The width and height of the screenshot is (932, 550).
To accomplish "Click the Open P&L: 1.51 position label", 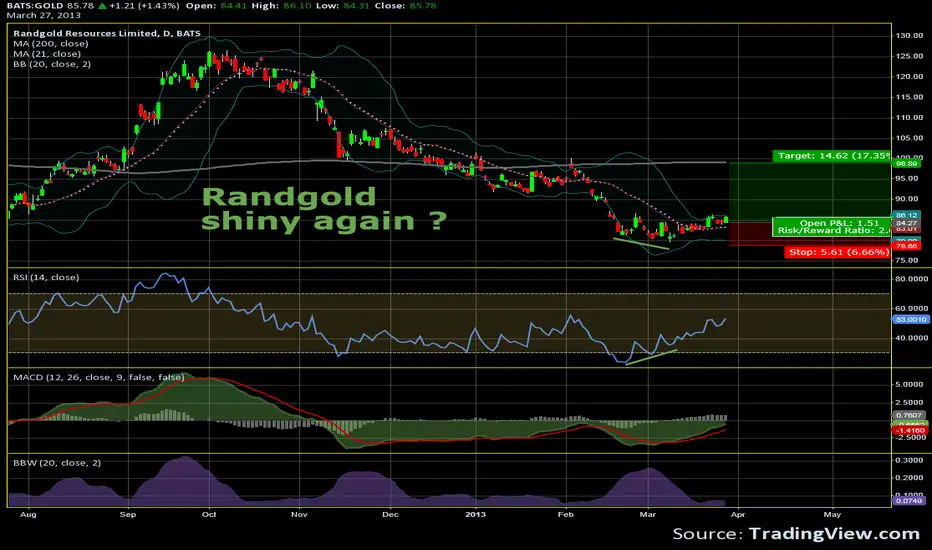I will click(832, 227).
